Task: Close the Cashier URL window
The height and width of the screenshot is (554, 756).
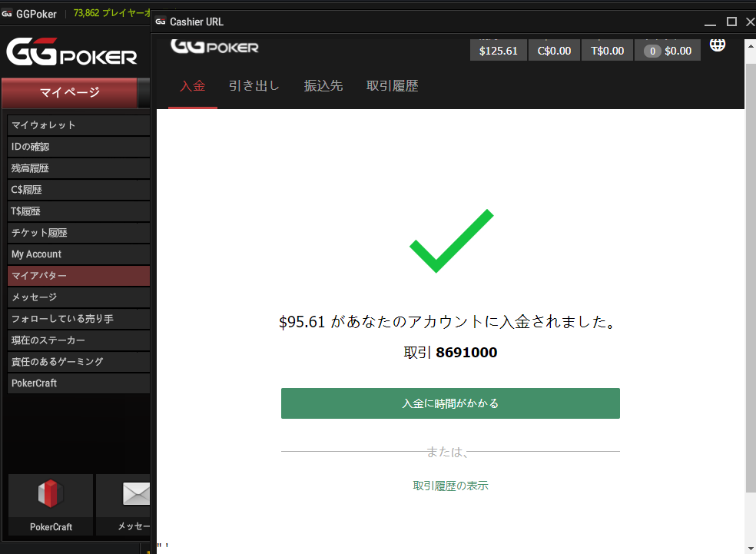Action: [750, 22]
